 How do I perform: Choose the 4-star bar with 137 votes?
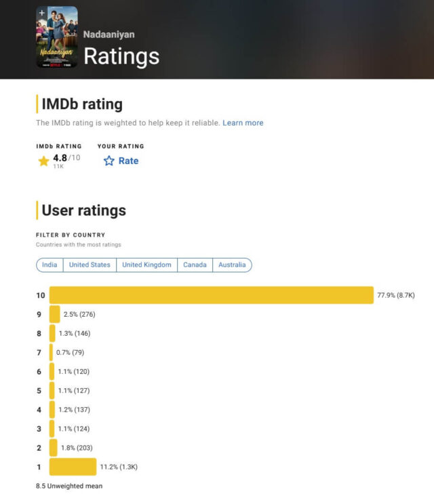pyautogui.click(x=52, y=409)
